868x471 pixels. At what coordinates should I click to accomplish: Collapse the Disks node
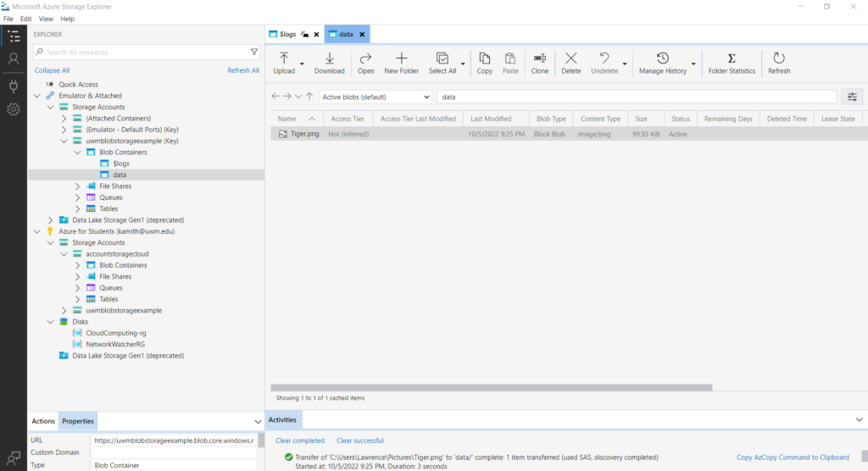[50, 322]
